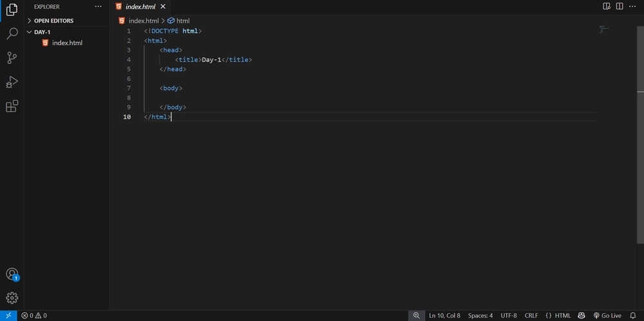
Task: Open the Explorer view in activity bar
Action: point(12,10)
